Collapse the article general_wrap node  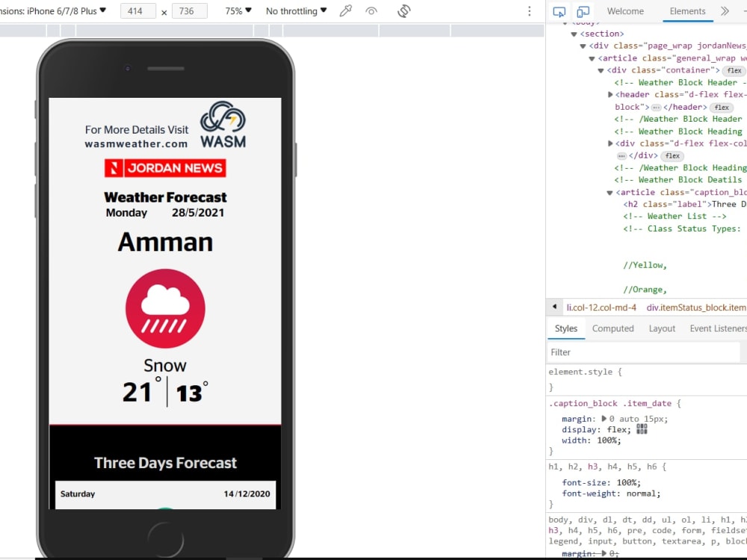click(592, 58)
